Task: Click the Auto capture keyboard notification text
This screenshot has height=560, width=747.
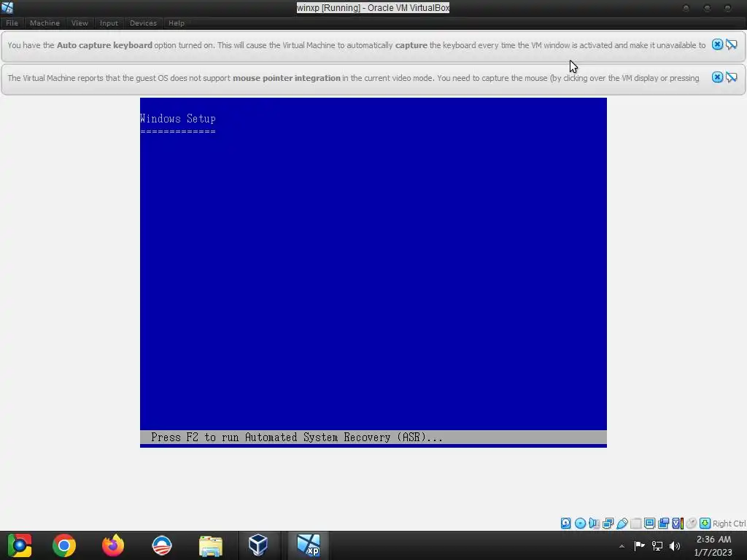Action: (x=356, y=45)
